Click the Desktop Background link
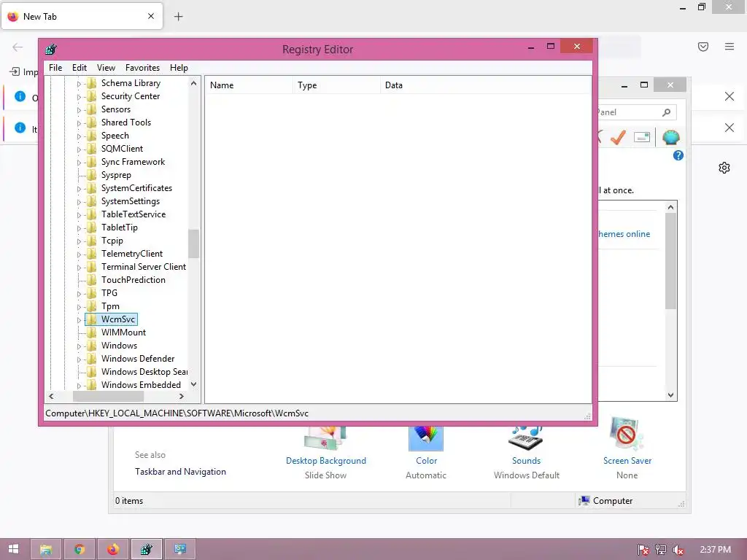 [326, 461]
